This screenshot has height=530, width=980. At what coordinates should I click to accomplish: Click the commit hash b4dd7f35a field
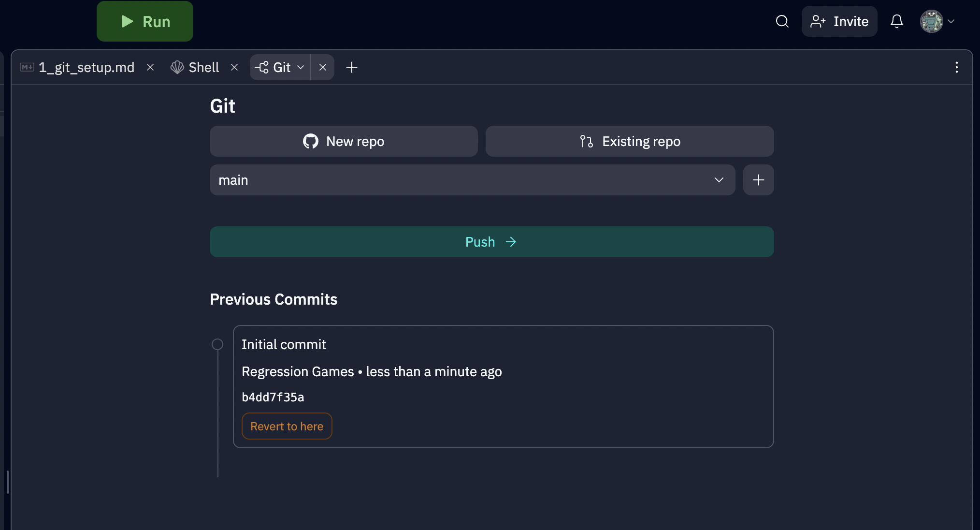pyautogui.click(x=273, y=396)
